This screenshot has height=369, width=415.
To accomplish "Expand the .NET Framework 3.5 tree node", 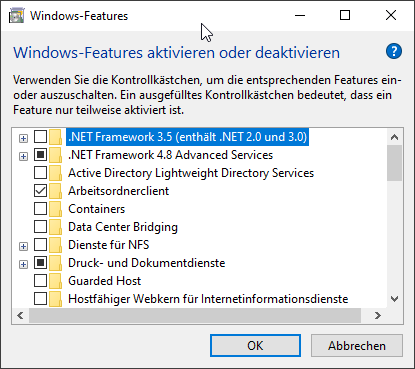I will click(23, 138).
